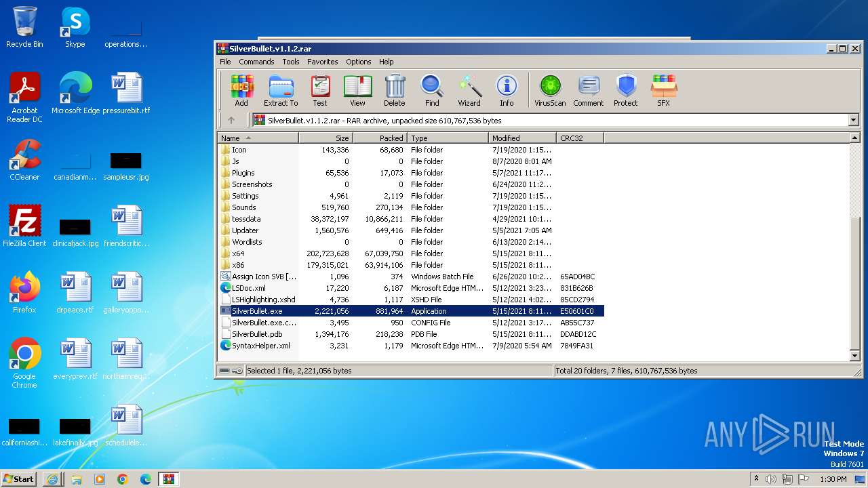
Task: Click the Find magnifier icon
Action: (431, 91)
